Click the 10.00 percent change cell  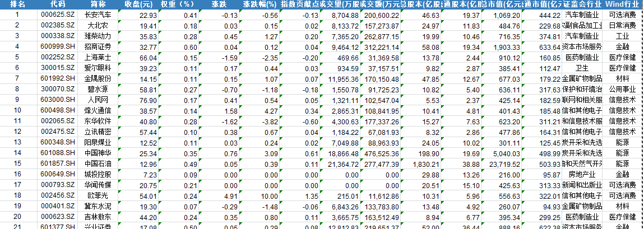coord(259,195)
